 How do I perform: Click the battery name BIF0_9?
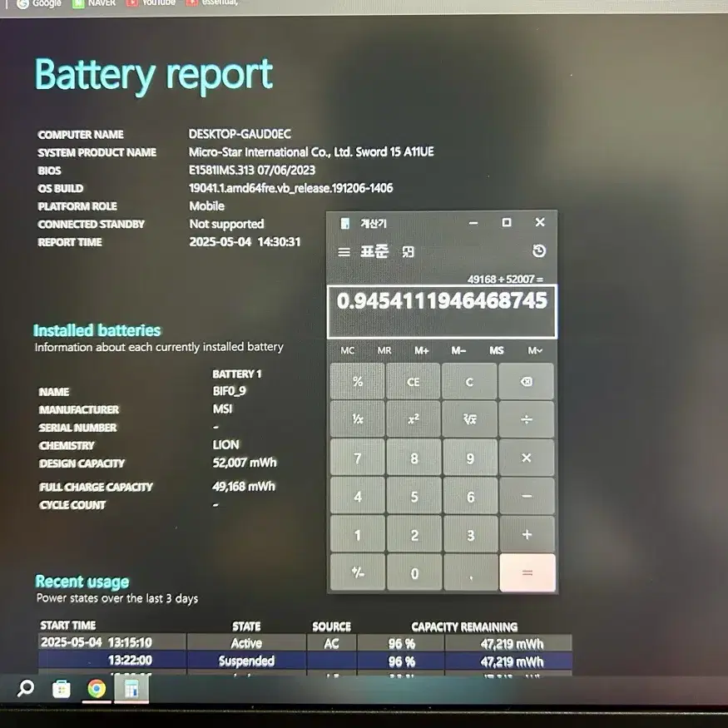pyautogui.click(x=229, y=391)
